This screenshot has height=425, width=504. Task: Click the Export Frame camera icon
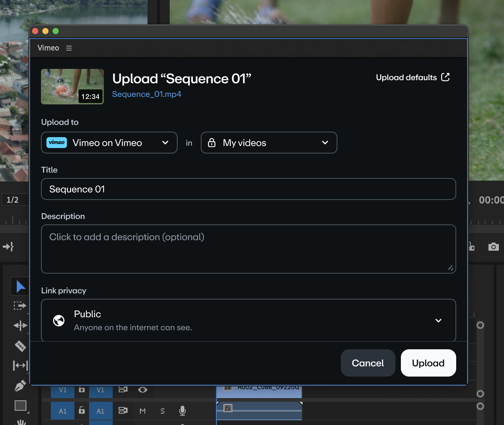493,247
